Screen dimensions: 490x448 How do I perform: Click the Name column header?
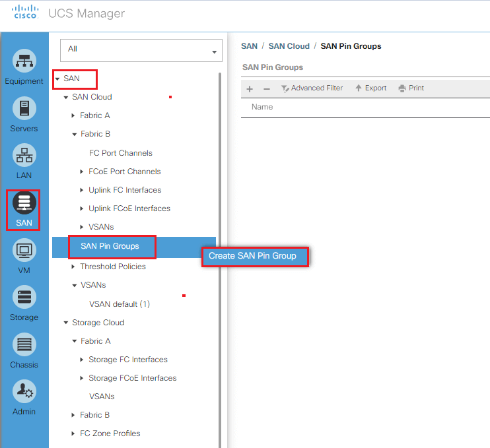262,107
